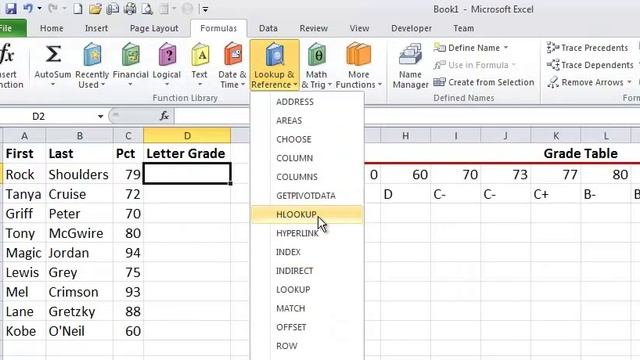Click the AutoSum sigma icon

click(x=53, y=55)
